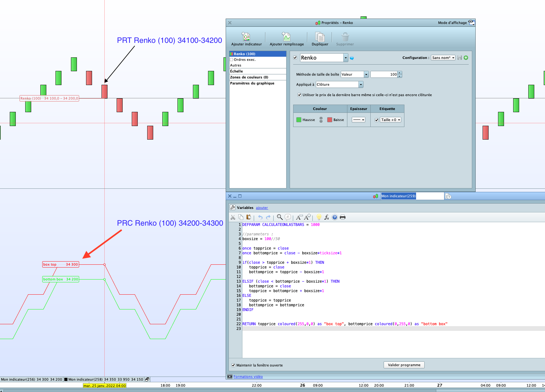This screenshot has height=392, width=545.
Task: Click the 'Renko (100)' price label on chart
Action: click(49, 98)
